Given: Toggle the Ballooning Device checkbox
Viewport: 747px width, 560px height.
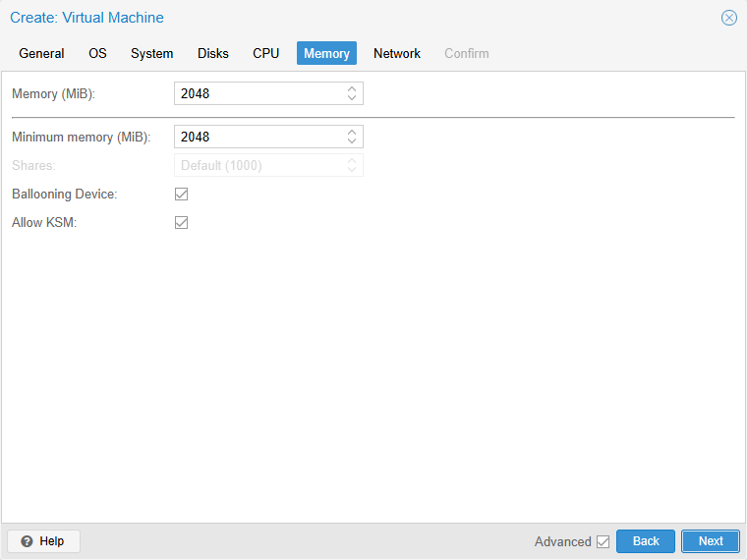Looking at the screenshot, I should coord(182,194).
